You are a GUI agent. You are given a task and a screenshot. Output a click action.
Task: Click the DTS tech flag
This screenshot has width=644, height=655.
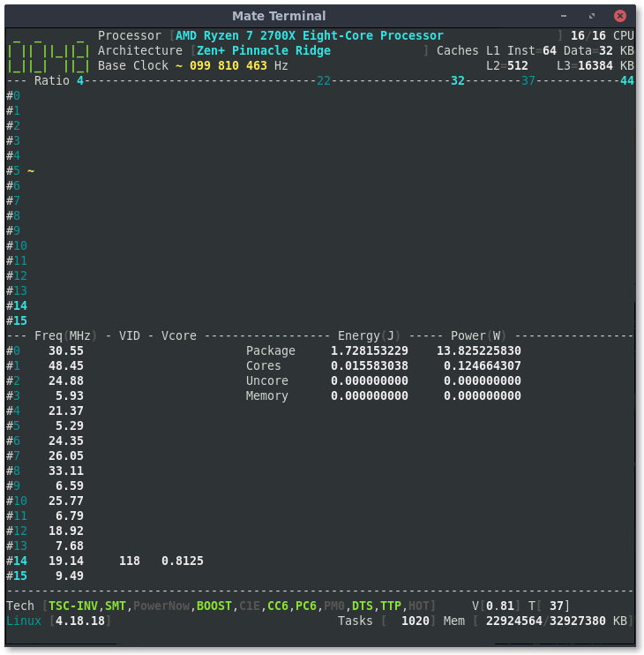[x=363, y=606]
